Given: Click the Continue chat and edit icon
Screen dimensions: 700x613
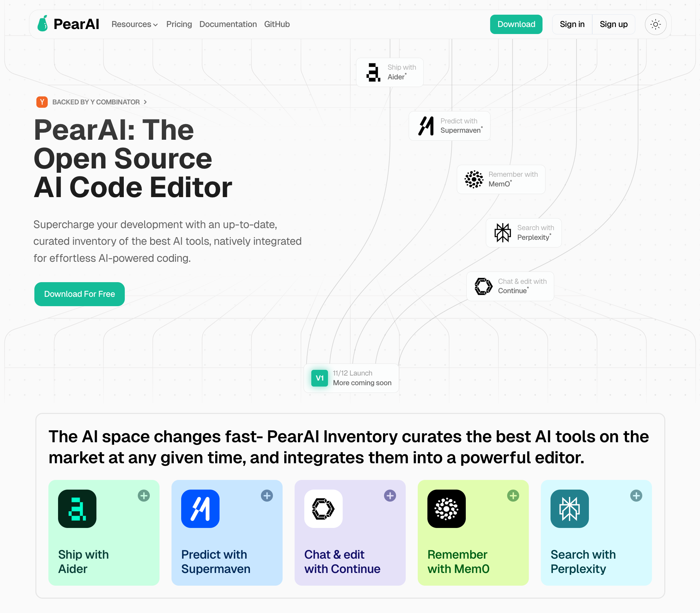Looking at the screenshot, I should pyautogui.click(x=483, y=286).
